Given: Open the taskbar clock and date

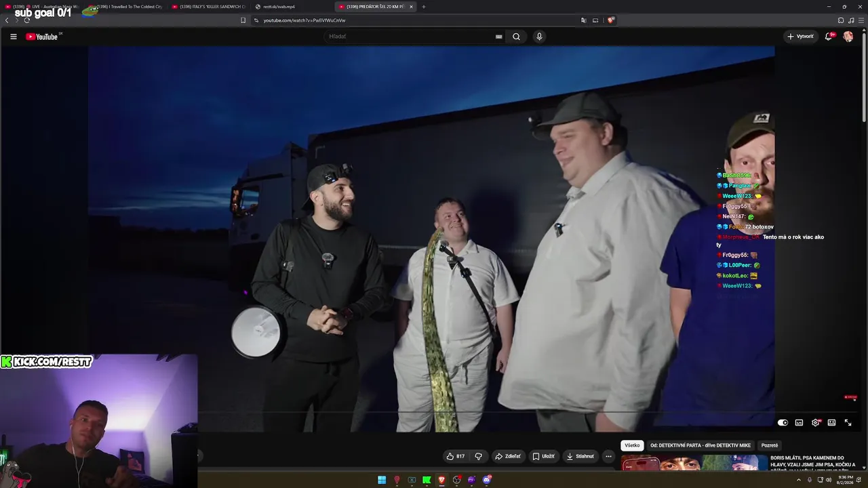Looking at the screenshot, I should click(x=846, y=480).
